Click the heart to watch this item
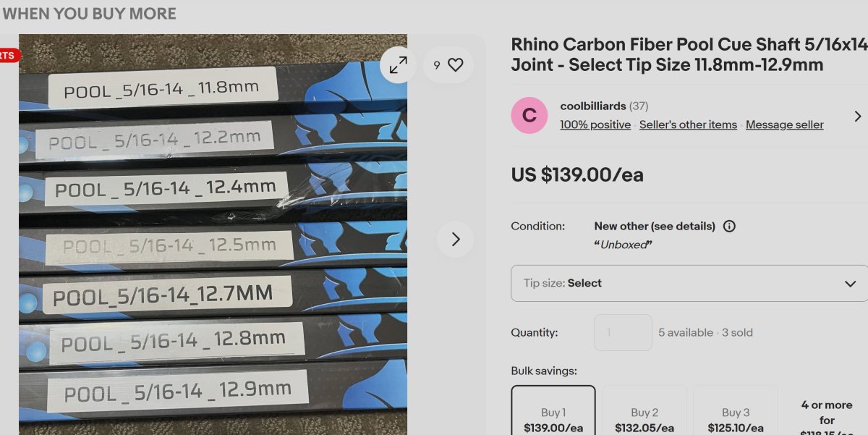Screen dimensions: 868x435 click(454, 65)
